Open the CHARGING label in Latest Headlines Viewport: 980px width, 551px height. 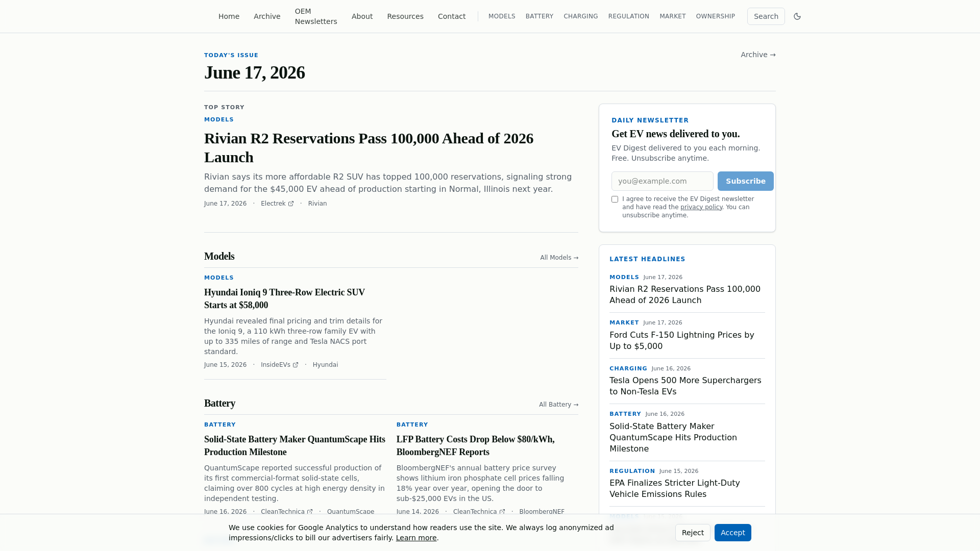[x=628, y=368]
